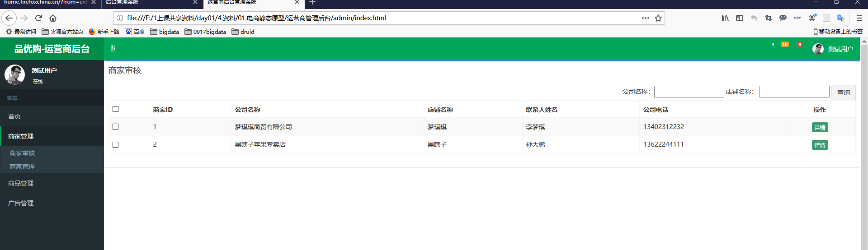Switch to the home.firefoxchina.cn tab
868x250 pixels.
pos(45,3)
